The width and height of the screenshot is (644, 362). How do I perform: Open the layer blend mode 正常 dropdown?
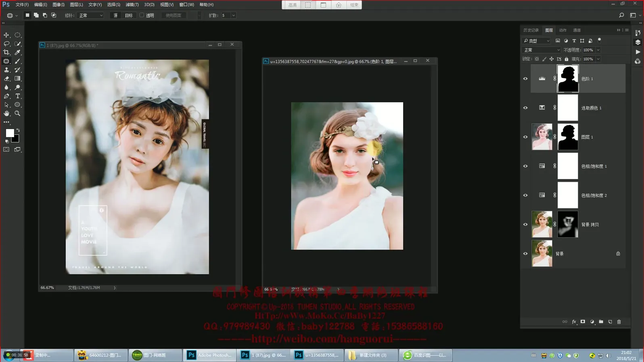click(x=542, y=50)
